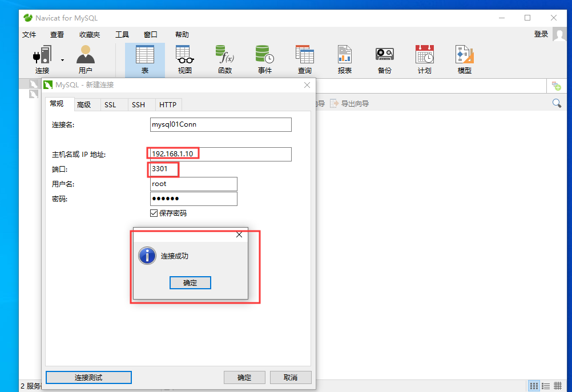Open the 收藏夹 favorites menu
The height and width of the screenshot is (392, 572).
pyautogui.click(x=90, y=35)
